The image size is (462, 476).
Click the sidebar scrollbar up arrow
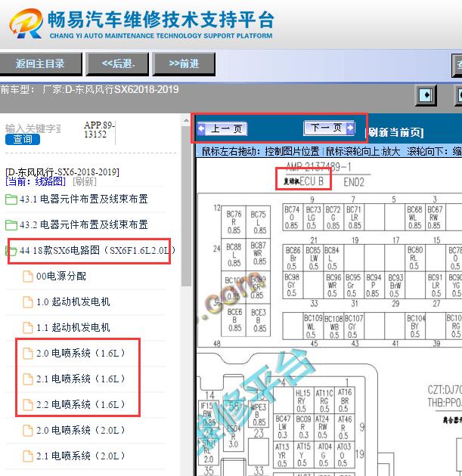(x=186, y=121)
